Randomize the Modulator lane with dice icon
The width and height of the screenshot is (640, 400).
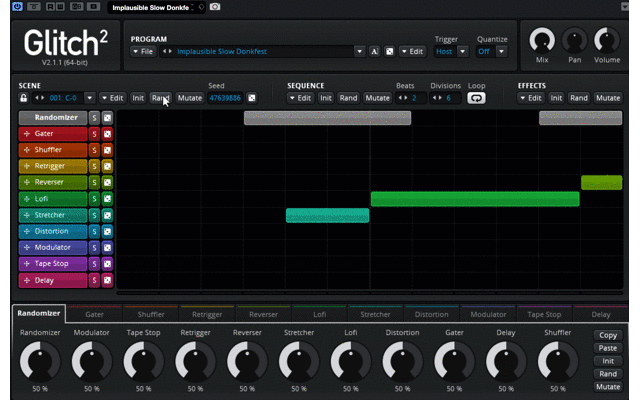[107, 248]
